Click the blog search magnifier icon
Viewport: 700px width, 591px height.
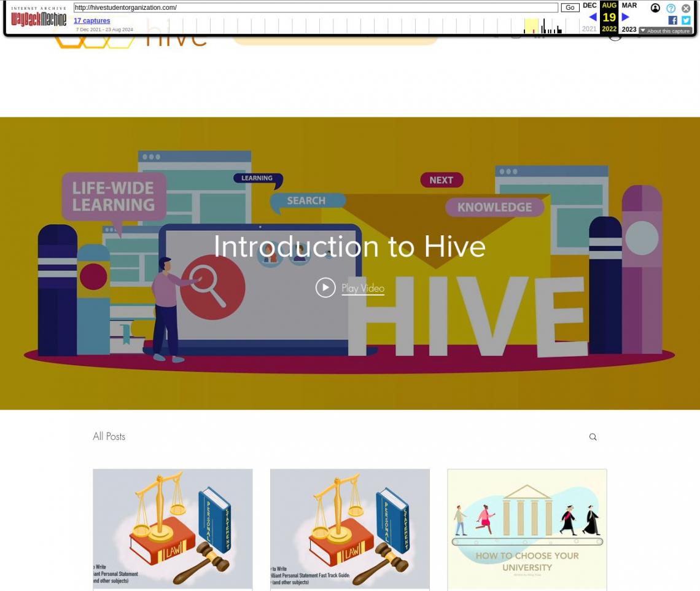pos(593,437)
